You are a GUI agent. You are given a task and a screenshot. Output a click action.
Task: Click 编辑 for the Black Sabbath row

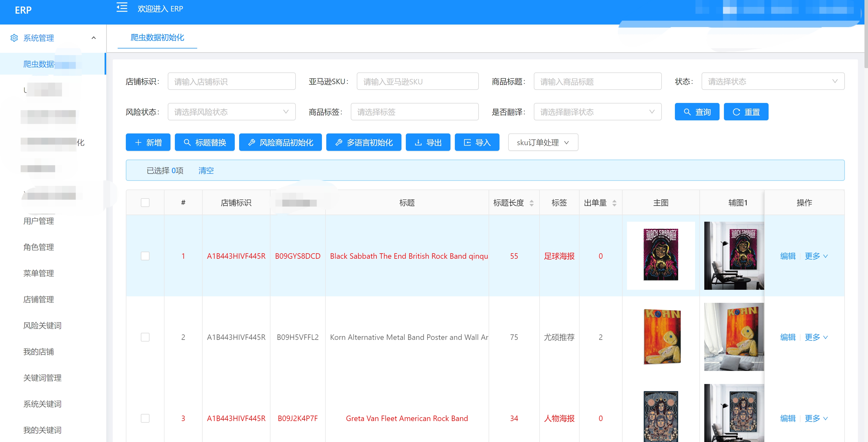pos(788,256)
